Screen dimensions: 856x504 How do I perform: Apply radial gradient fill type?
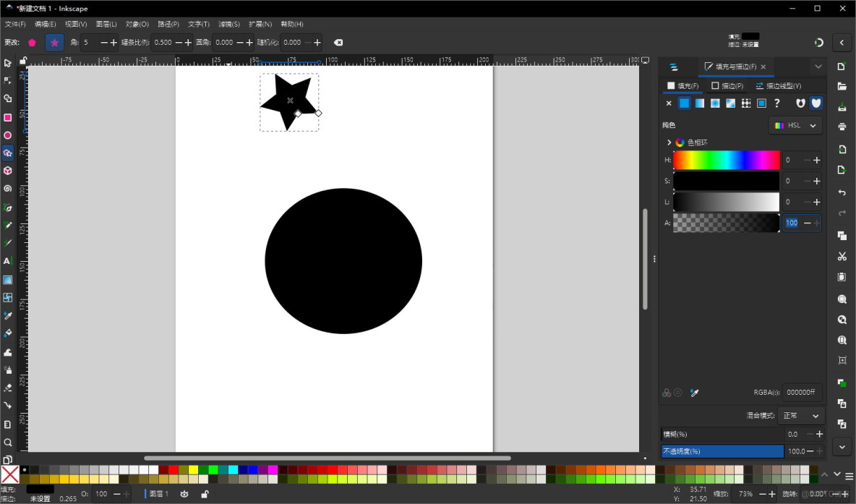pyautogui.click(x=716, y=103)
